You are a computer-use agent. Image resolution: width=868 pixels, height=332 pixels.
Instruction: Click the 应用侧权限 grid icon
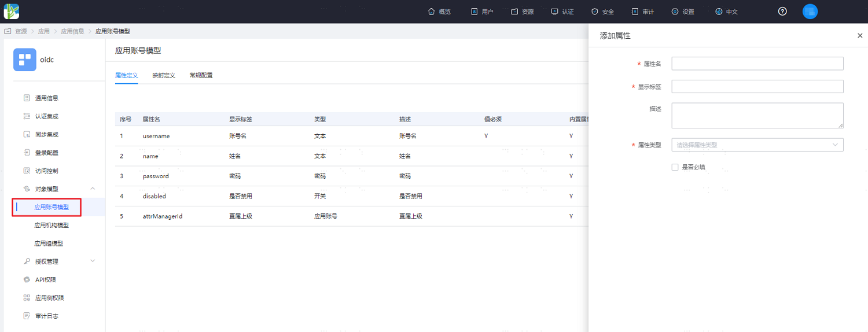tap(27, 298)
